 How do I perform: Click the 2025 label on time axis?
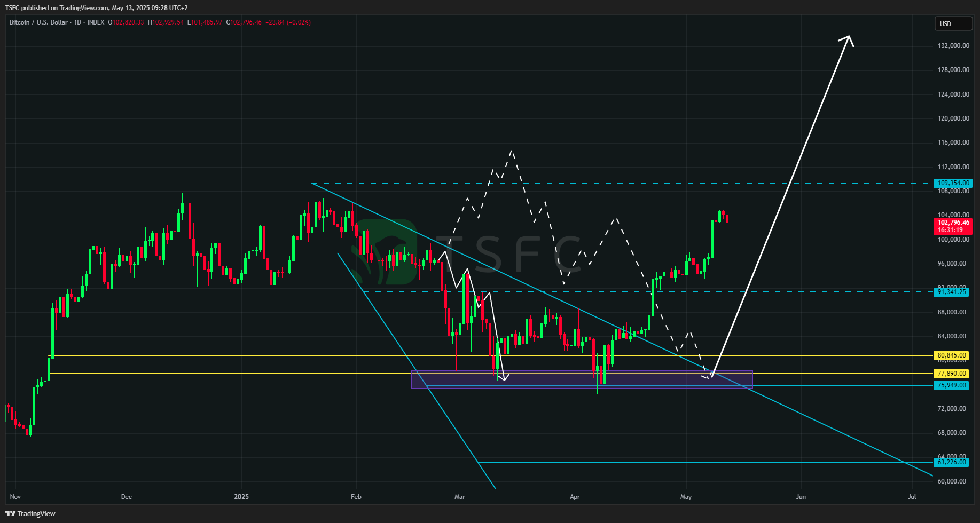coord(241,497)
